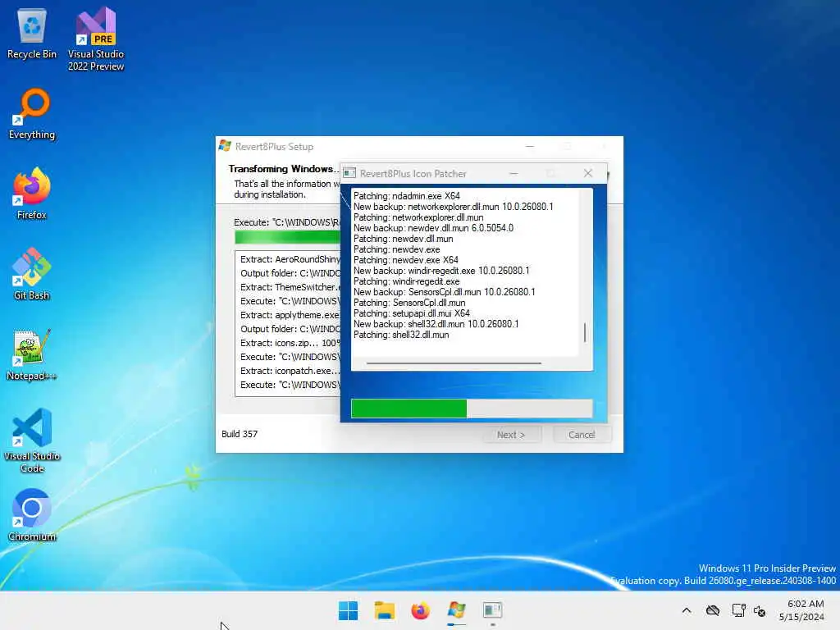Select log line 'Patching: ndadmin.exe X64'
Screen dimensions: 840x630
coord(407,196)
